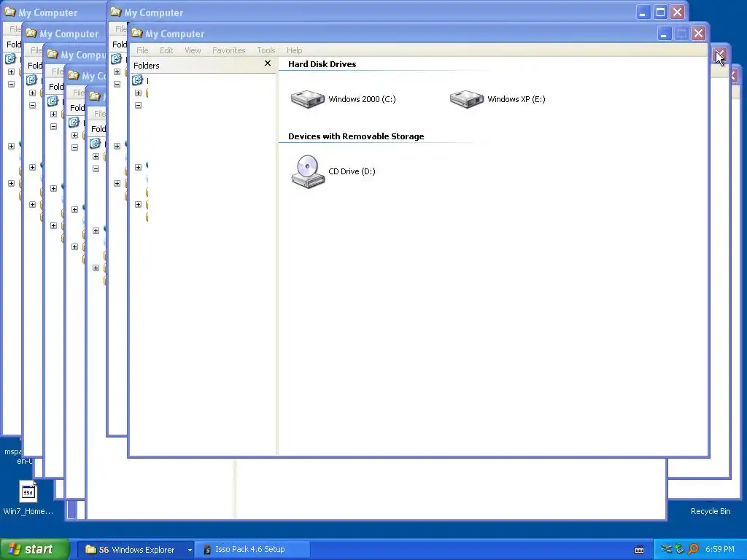This screenshot has height=560, width=747.
Task: Open the Windows XP (E:) drive icon
Action: tap(467, 99)
